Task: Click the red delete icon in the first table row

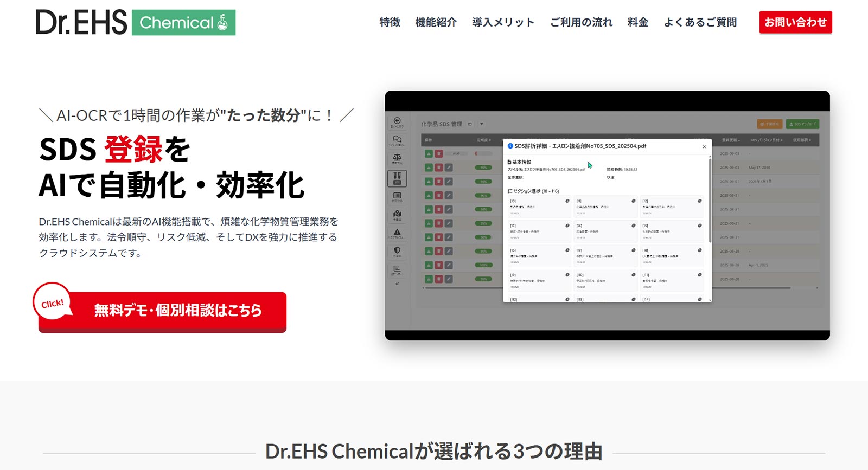Action: coord(438,153)
